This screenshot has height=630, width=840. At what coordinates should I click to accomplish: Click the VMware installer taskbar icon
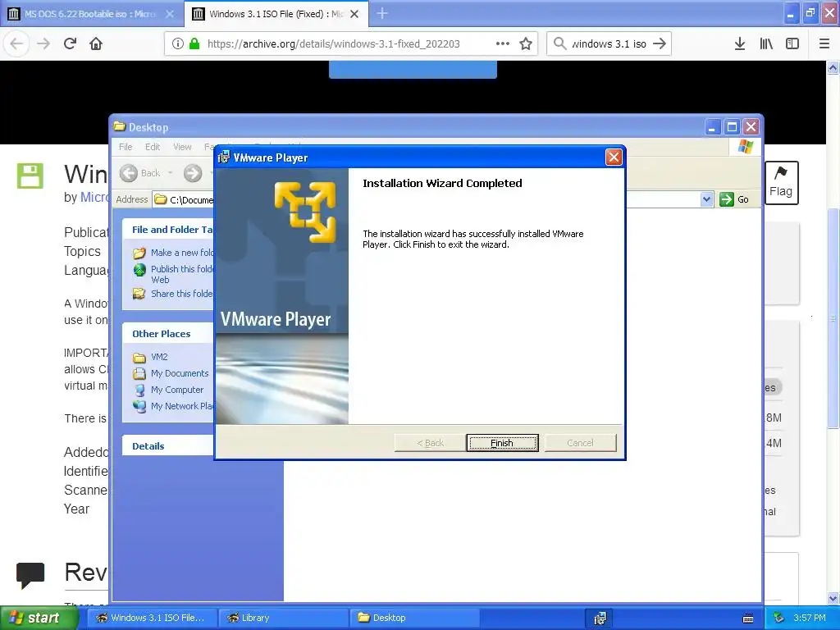(x=600, y=619)
